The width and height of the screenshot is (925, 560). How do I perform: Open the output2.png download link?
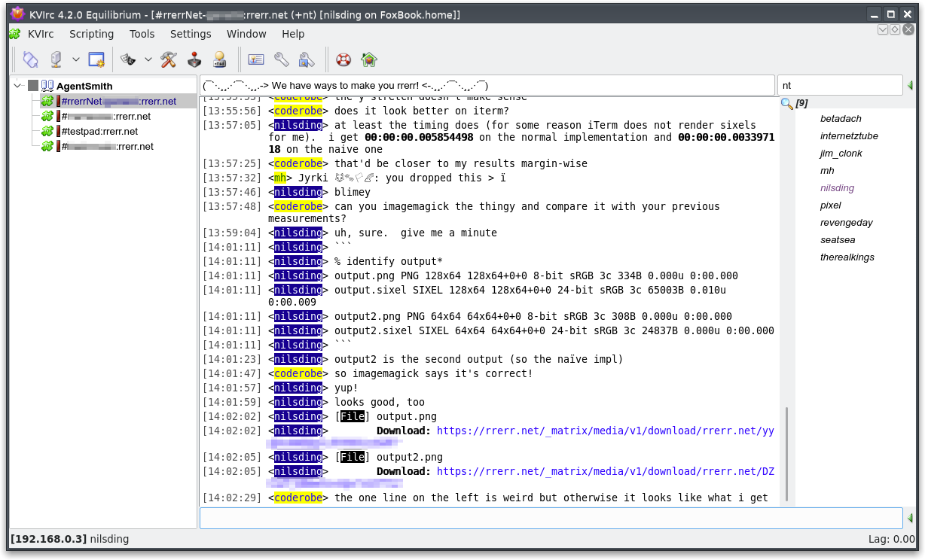tap(605, 471)
